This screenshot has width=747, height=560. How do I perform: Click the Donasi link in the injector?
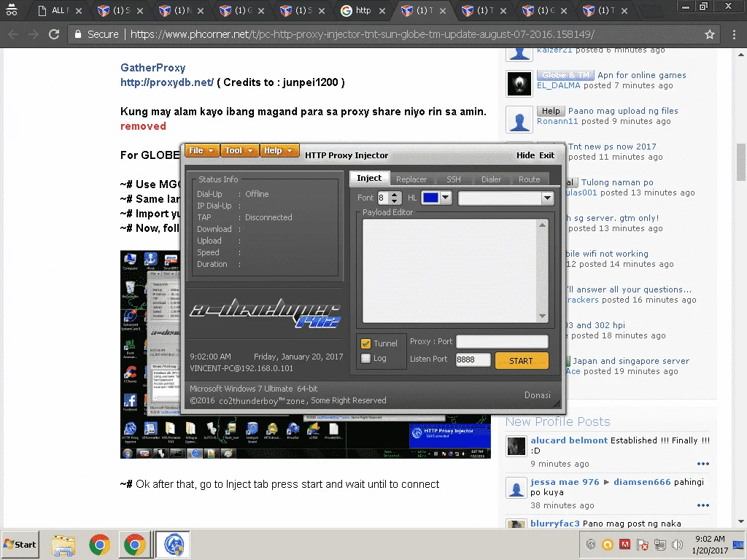click(538, 395)
